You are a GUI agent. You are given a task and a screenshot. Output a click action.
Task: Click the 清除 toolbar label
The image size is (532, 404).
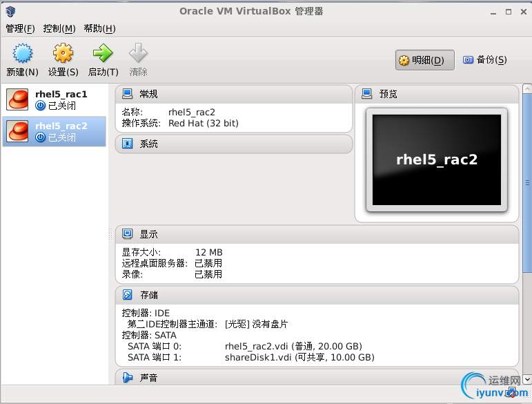point(138,72)
